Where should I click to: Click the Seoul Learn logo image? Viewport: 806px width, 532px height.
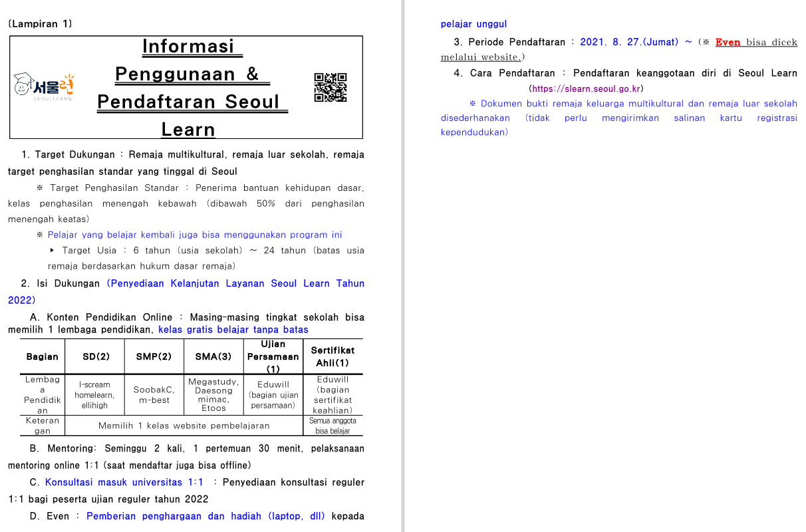click(x=44, y=87)
